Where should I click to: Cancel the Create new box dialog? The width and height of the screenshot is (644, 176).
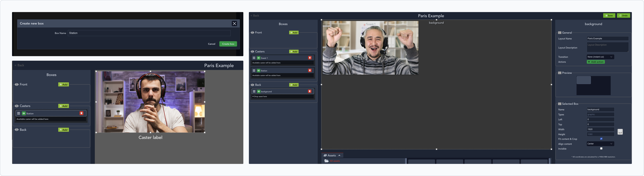212,44
